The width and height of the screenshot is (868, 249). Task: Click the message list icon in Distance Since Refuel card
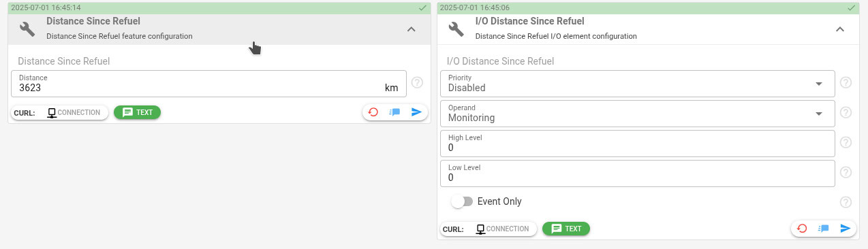pos(394,112)
